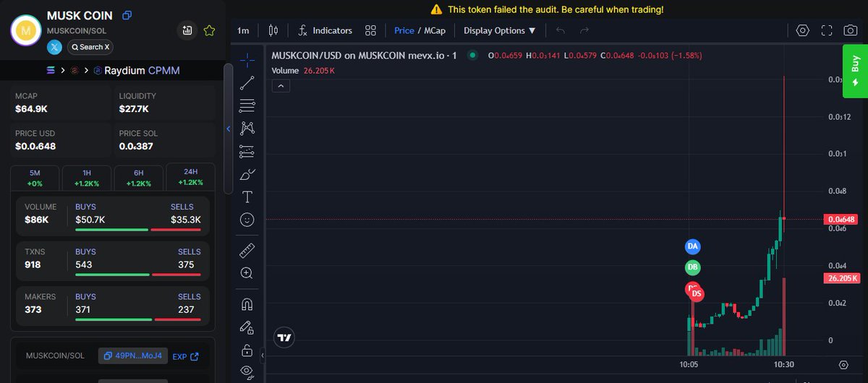Collapse the chart legend with caret button
The image size is (868, 383).
tap(281, 86)
